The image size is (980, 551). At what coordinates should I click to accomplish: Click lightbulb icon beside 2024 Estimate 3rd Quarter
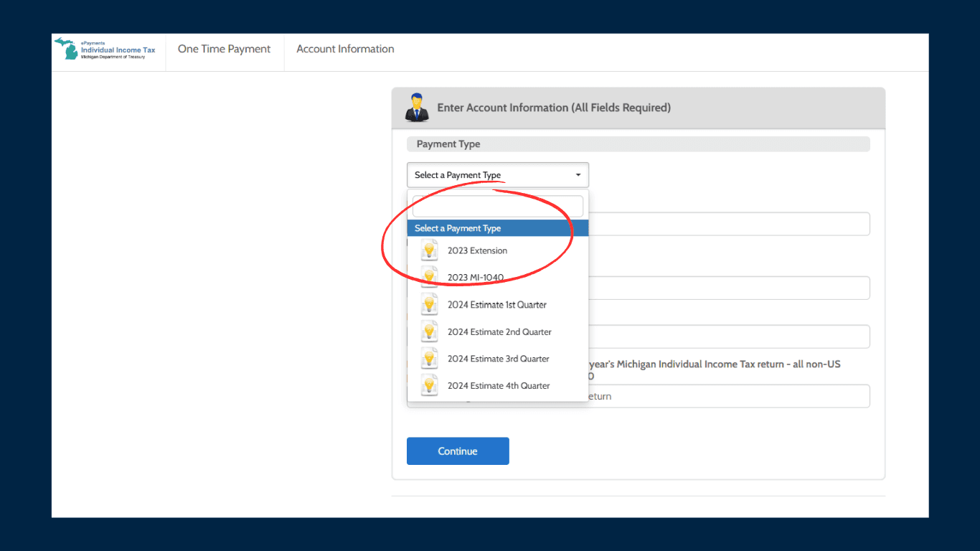pos(429,358)
